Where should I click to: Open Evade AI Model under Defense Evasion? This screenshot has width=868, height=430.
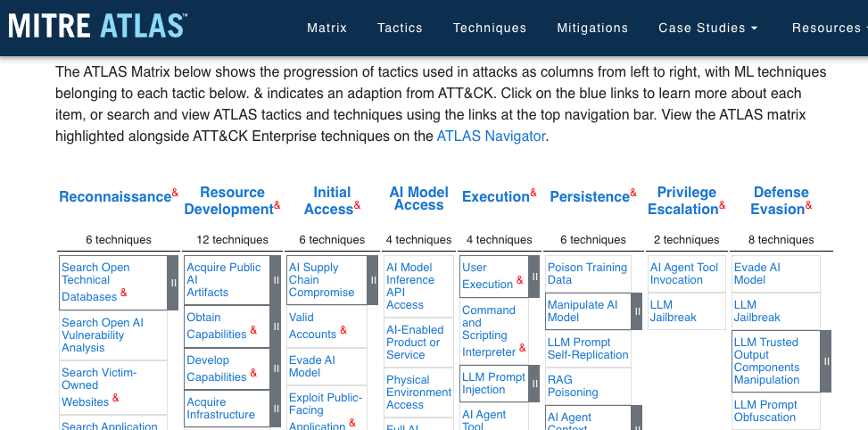click(757, 273)
